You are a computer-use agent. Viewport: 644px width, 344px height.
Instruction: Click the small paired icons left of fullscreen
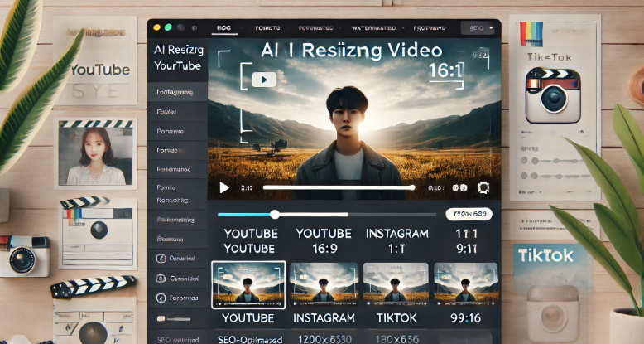[x=459, y=187]
